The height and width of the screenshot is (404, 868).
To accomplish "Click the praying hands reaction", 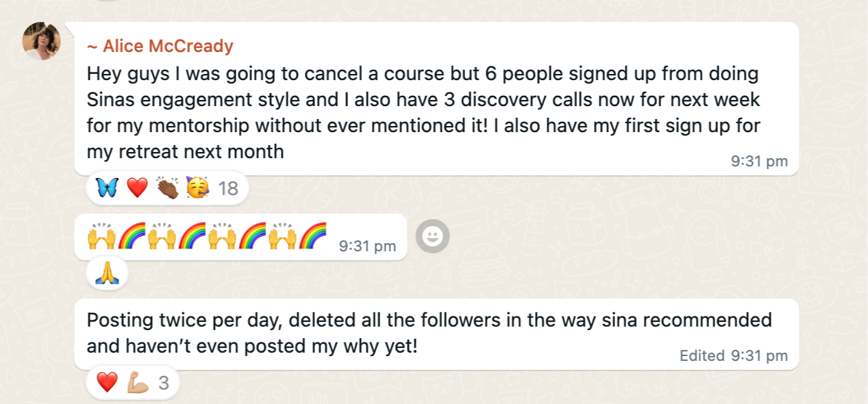I will click(x=107, y=275).
